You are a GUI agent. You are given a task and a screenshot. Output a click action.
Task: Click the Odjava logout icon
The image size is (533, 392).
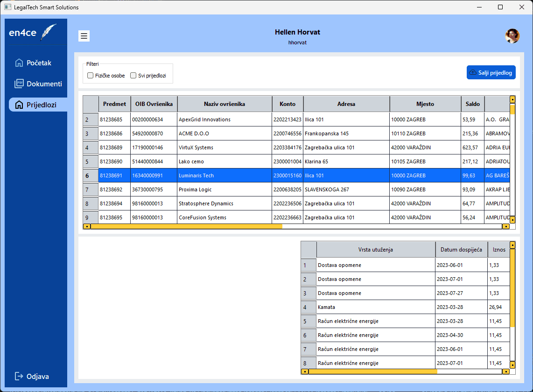coord(19,376)
